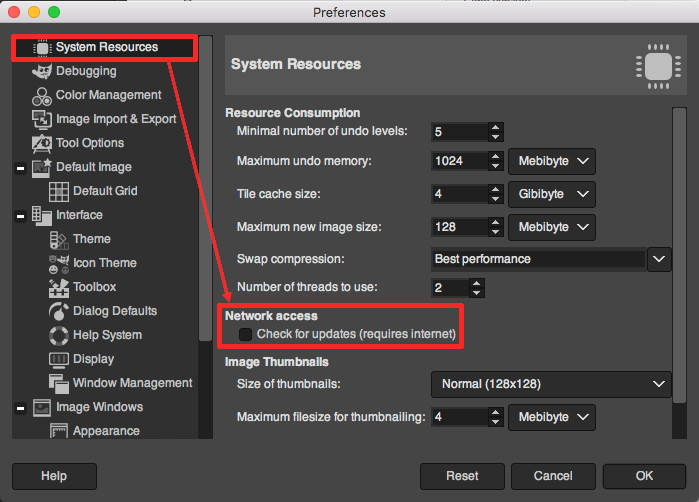Click the maximum undo memory input field
Screen dimensions: 699x502
coord(460,161)
